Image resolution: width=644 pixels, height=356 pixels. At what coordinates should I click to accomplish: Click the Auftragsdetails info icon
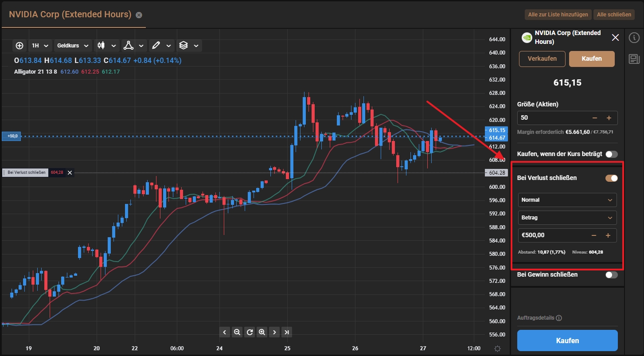(x=559, y=318)
